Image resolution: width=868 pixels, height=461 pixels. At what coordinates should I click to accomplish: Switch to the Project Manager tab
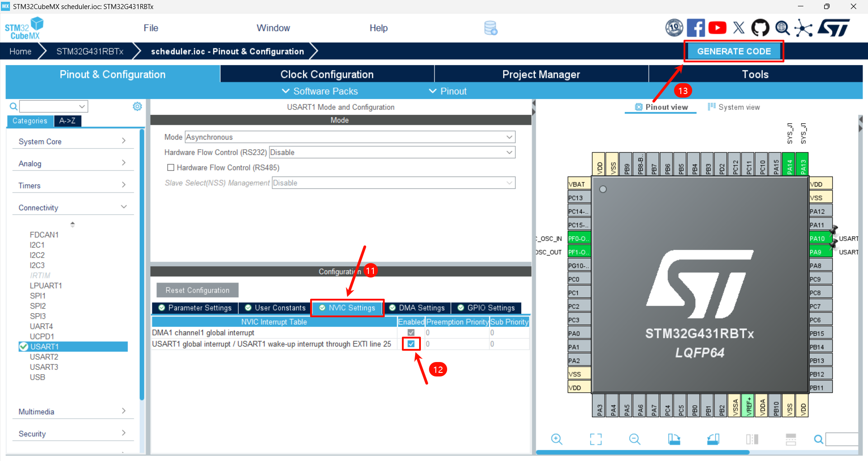coord(541,74)
